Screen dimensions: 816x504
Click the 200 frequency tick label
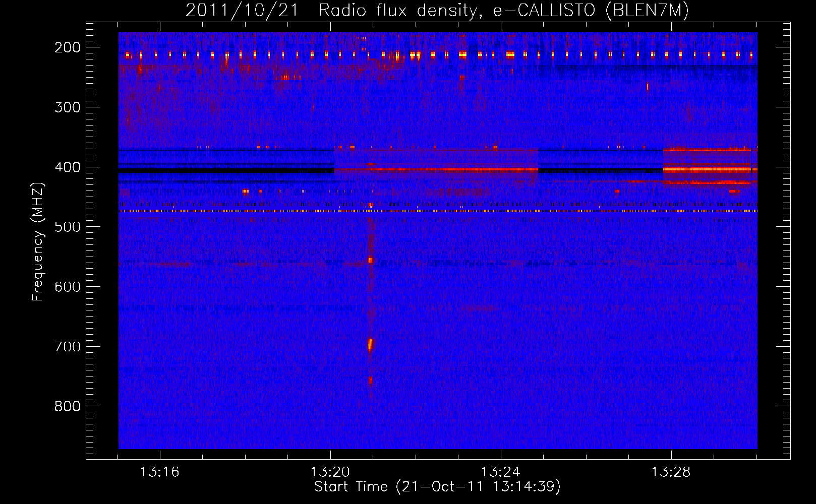[x=67, y=47]
